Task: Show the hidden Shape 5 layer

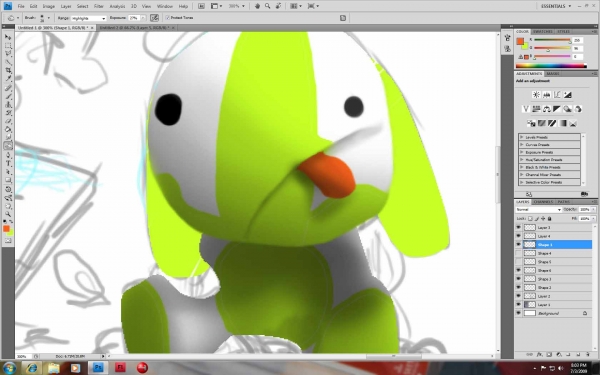Action: click(518, 262)
